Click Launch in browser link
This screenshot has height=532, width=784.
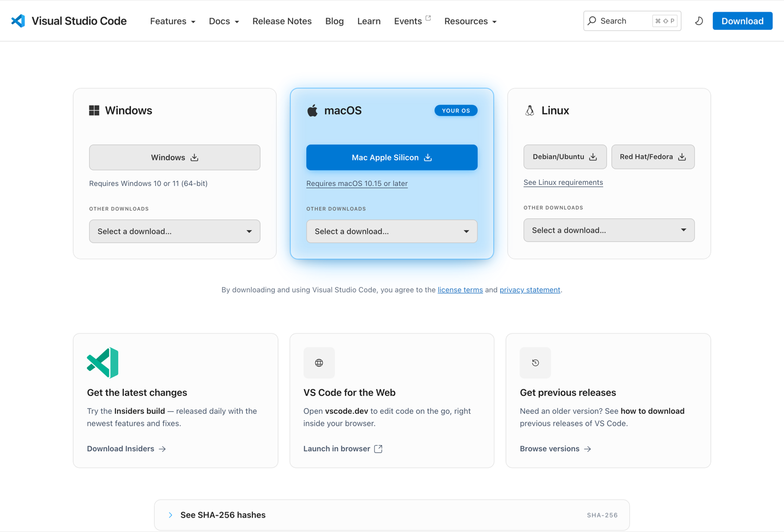click(x=343, y=448)
